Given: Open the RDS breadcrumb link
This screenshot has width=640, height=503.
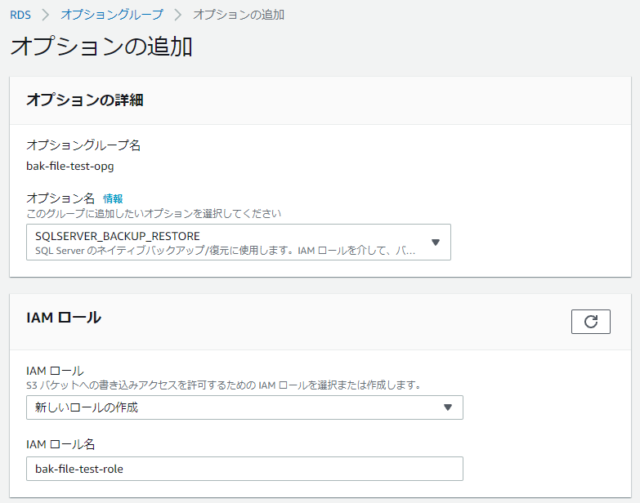Looking at the screenshot, I should (20, 15).
